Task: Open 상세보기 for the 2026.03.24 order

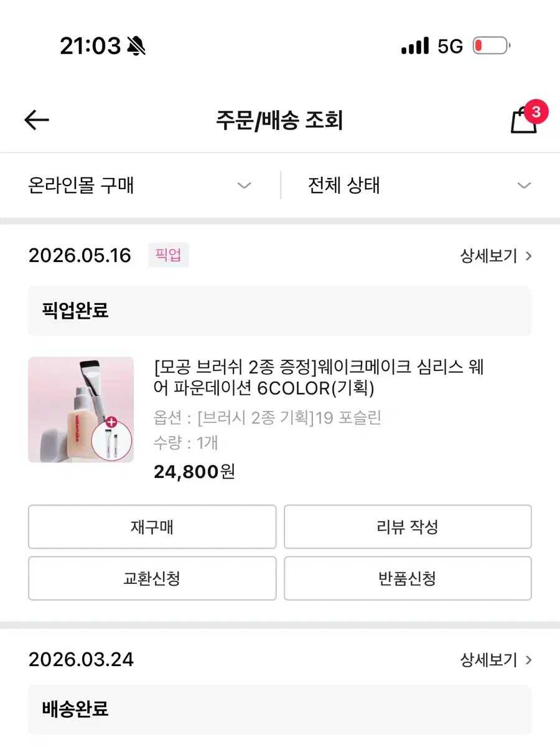Action: [x=496, y=660]
